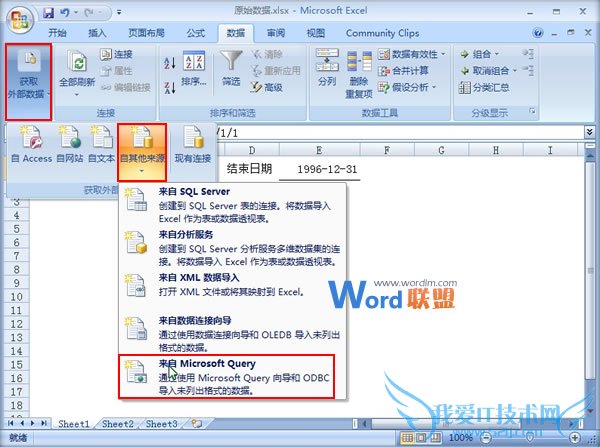Open 假设分析 what-if analysis menu

(407, 87)
